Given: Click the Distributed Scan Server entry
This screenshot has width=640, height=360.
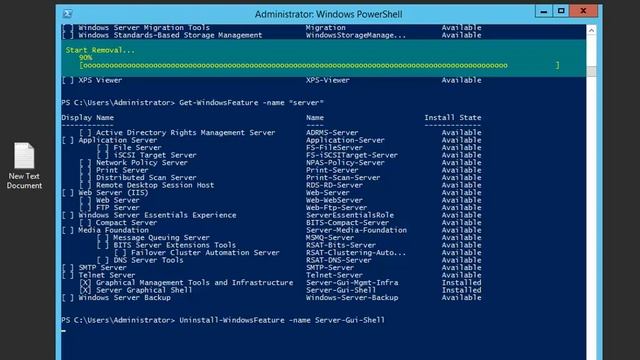Looking at the screenshot, I should click(146, 178).
